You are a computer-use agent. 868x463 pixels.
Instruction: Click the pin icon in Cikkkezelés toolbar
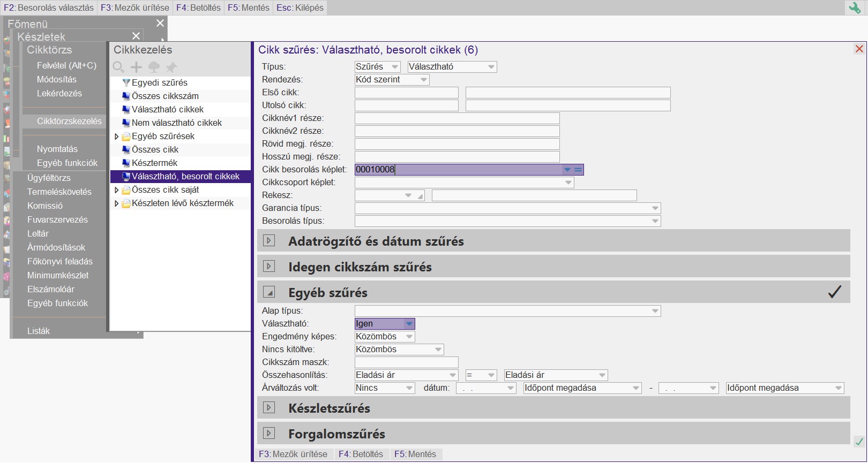point(171,67)
